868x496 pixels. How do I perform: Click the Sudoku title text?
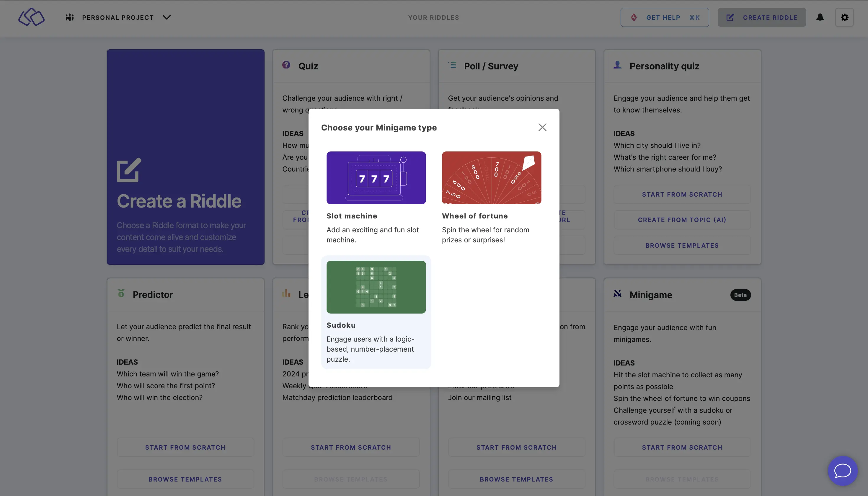coord(341,325)
